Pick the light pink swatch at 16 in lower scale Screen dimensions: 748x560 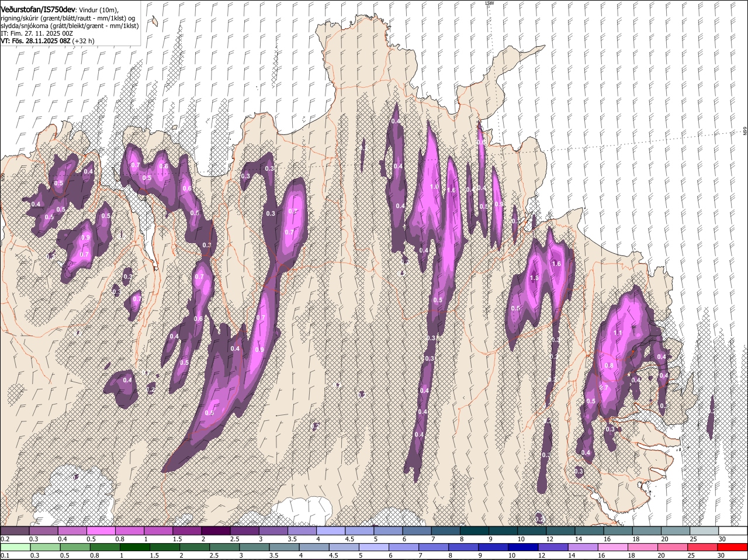tap(614, 548)
